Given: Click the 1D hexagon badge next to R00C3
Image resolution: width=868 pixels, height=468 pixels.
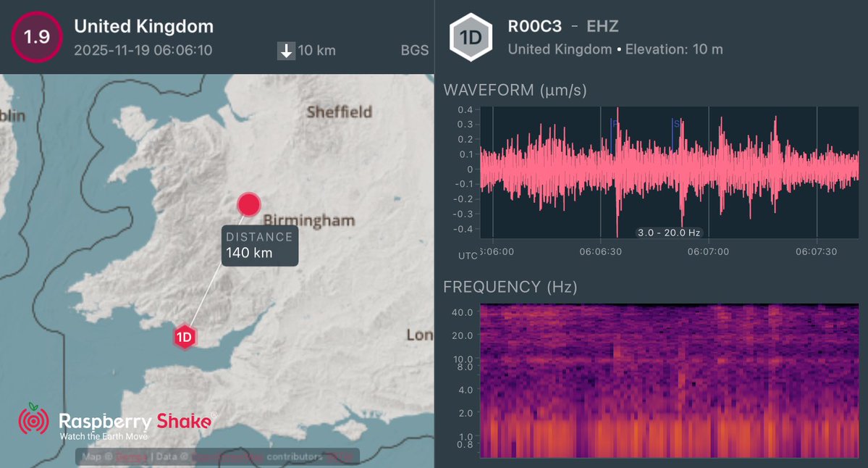Looking at the screenshot, I should pos(471,37).
